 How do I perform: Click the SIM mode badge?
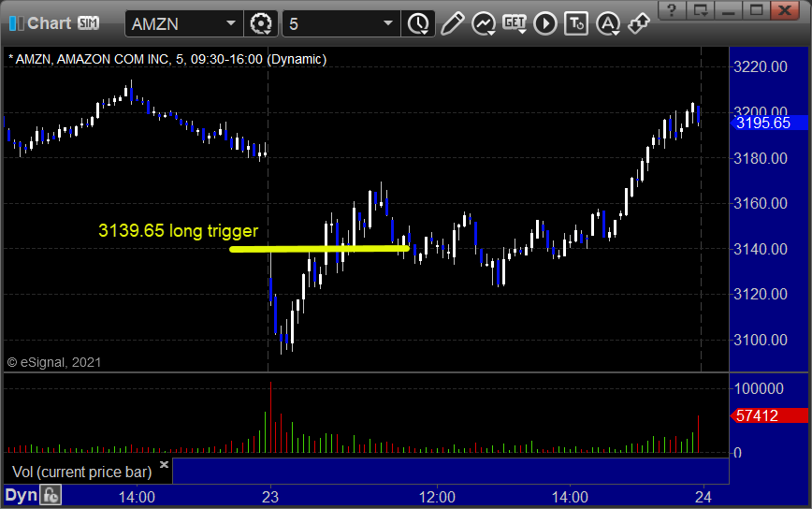(x=88, y=22)
